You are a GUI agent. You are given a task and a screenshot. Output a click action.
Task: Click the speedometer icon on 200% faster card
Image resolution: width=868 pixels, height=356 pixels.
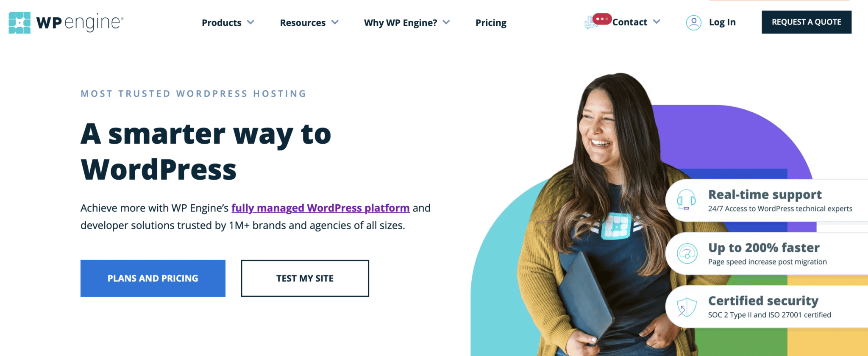(687, 253)
